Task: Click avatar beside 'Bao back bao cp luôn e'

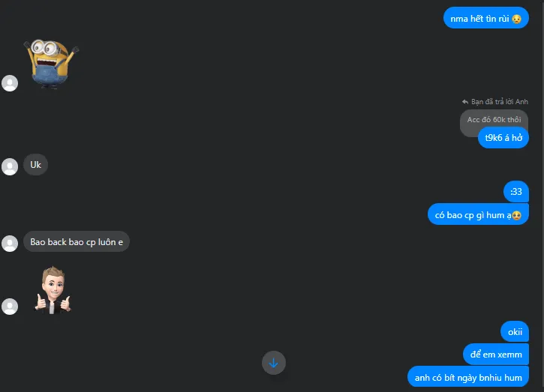Action: point(10,244)
